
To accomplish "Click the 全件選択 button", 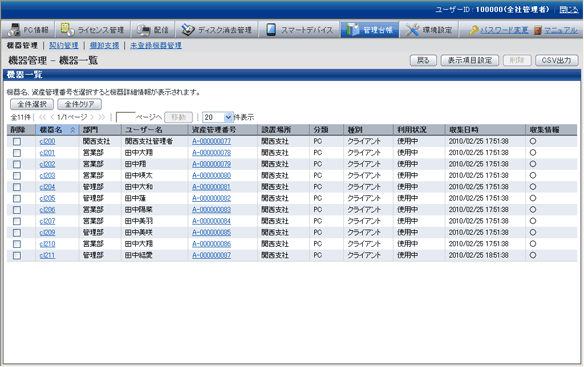I will pos(32,104).
